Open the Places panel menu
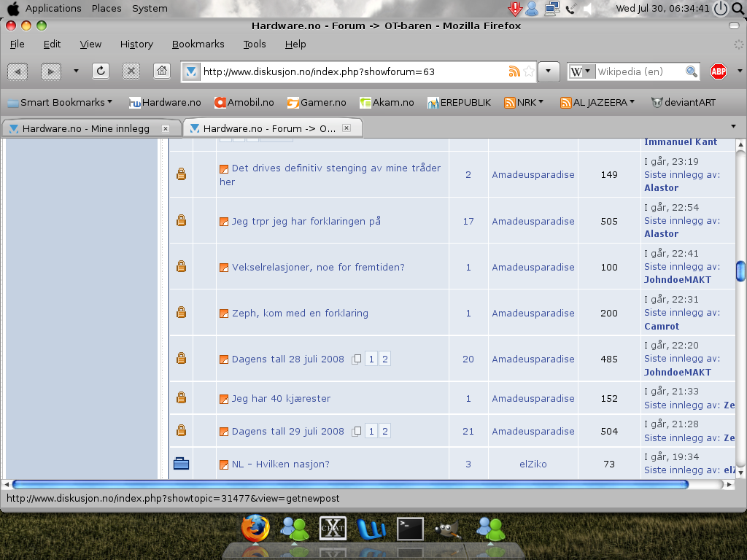This screenshot has width=747, height=560. tap(107, 9)
